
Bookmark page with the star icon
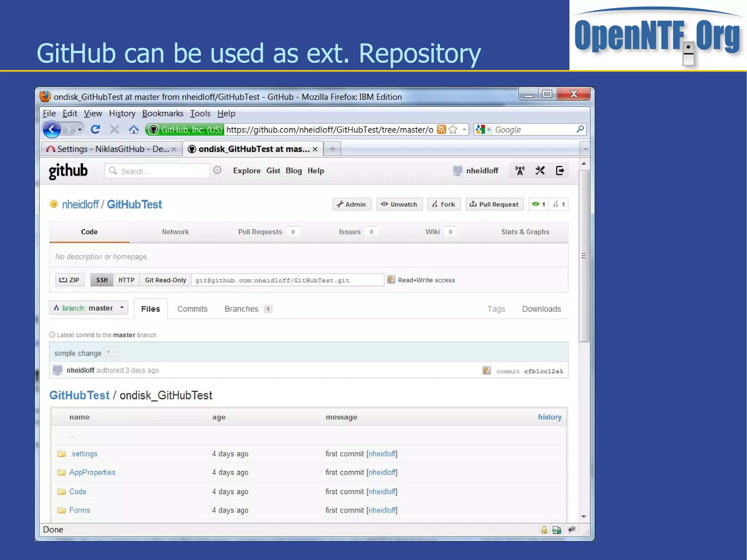point(453,129)
